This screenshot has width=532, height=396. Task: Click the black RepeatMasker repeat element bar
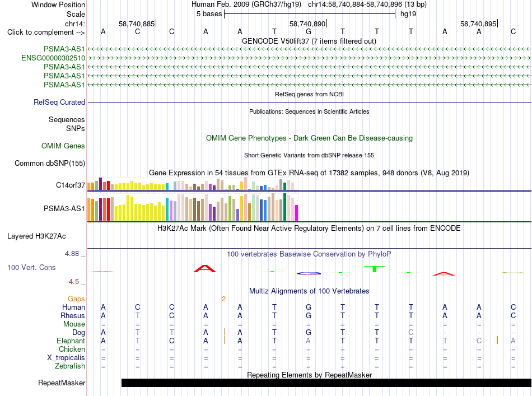coord(326,383)
